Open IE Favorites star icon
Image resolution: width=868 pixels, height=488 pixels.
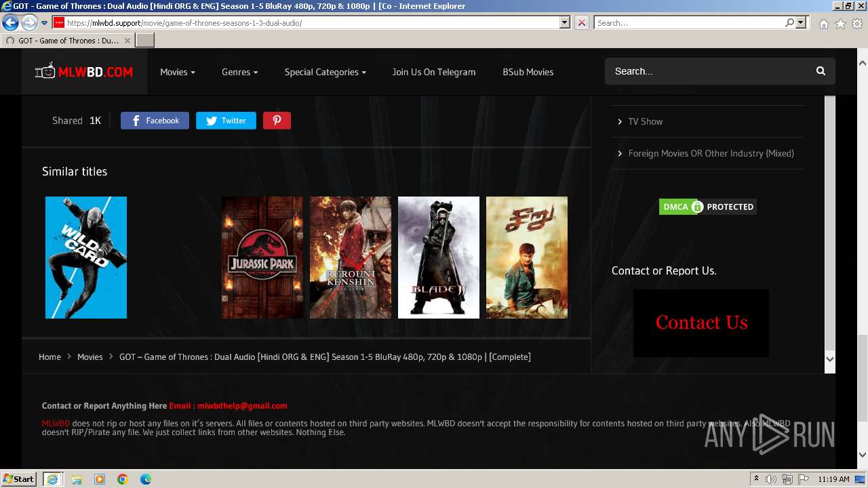[x=840, y=24]
